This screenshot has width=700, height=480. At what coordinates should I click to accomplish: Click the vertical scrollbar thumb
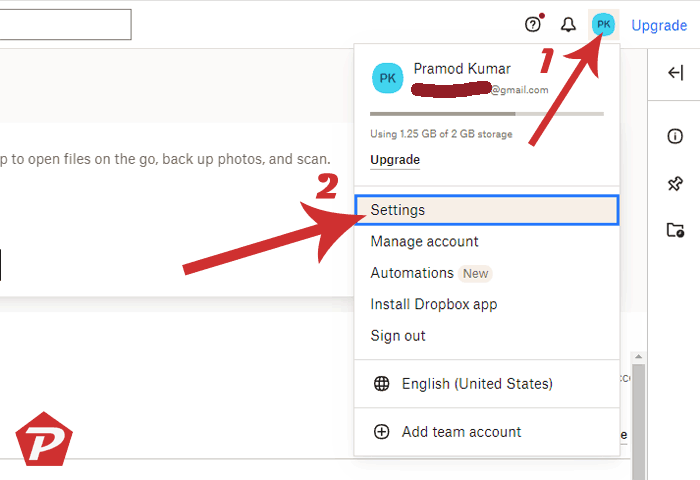[638, 422]
